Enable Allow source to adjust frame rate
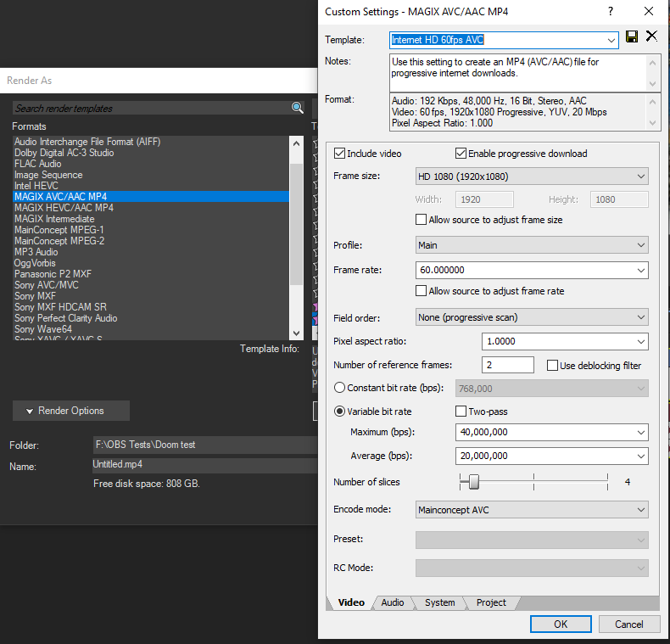Image resolution: width=670 pixels, height=644 pixels. click(421, 291)
